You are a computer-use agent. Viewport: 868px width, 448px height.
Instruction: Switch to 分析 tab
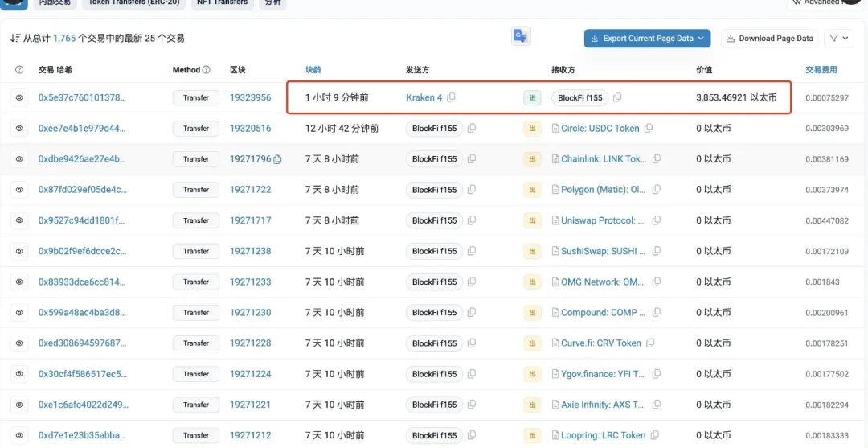(273, 2)
